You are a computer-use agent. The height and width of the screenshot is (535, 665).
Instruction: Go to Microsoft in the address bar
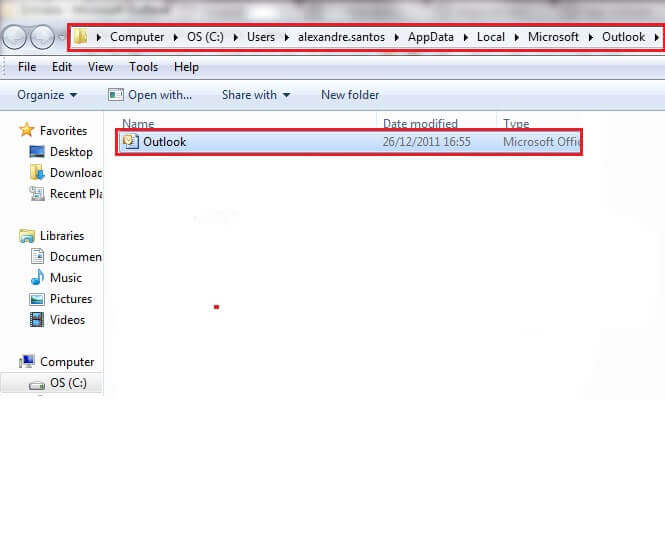(x=553, y=37)
